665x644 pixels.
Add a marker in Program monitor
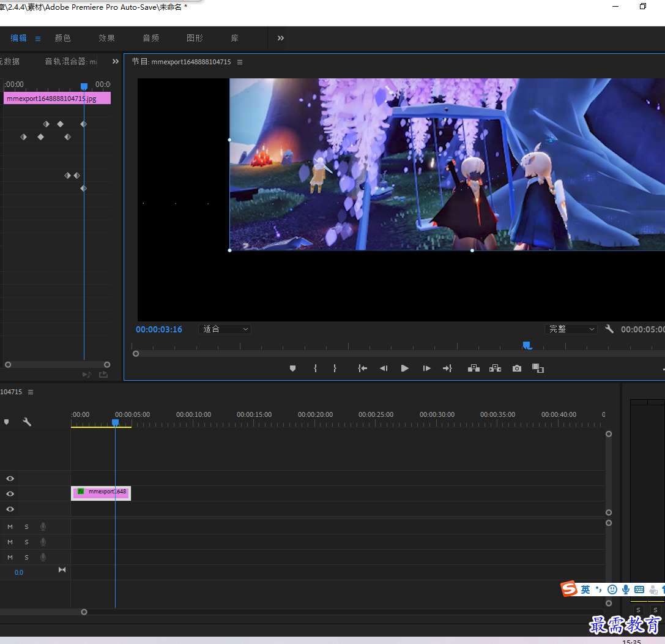click(292, 369)
